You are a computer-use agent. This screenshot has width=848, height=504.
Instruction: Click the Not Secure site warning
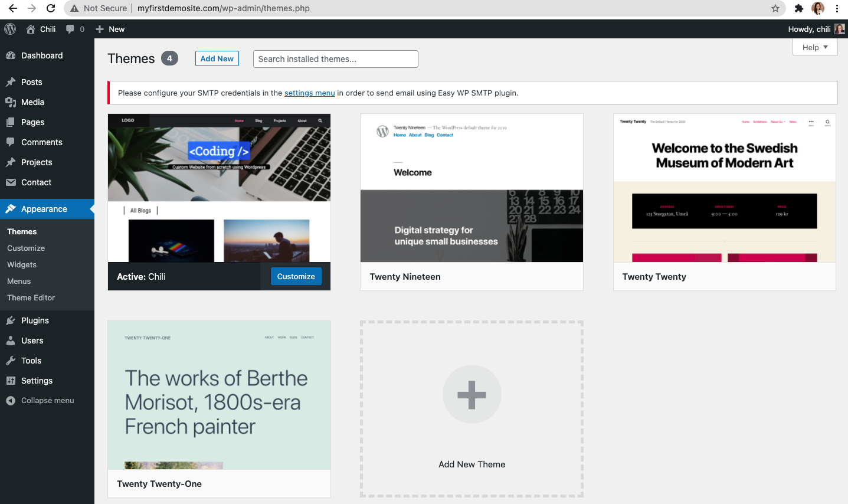pos(99,8)
